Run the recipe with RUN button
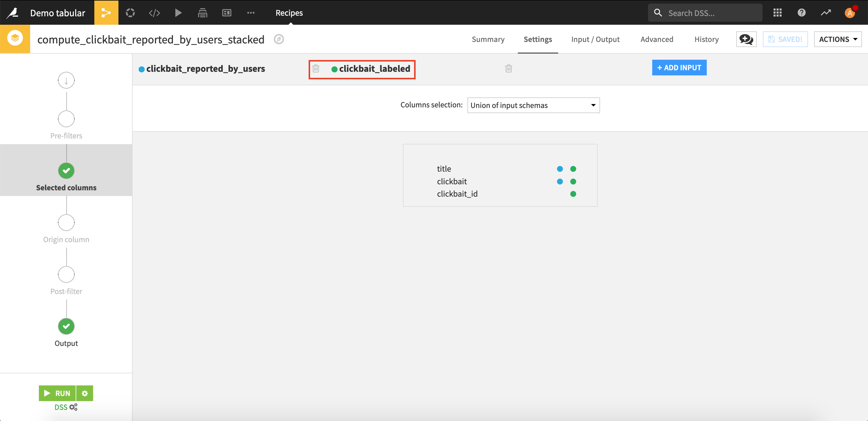Image resolution: width=868 pixels, height=421 pixels. [x=57, y=393]
